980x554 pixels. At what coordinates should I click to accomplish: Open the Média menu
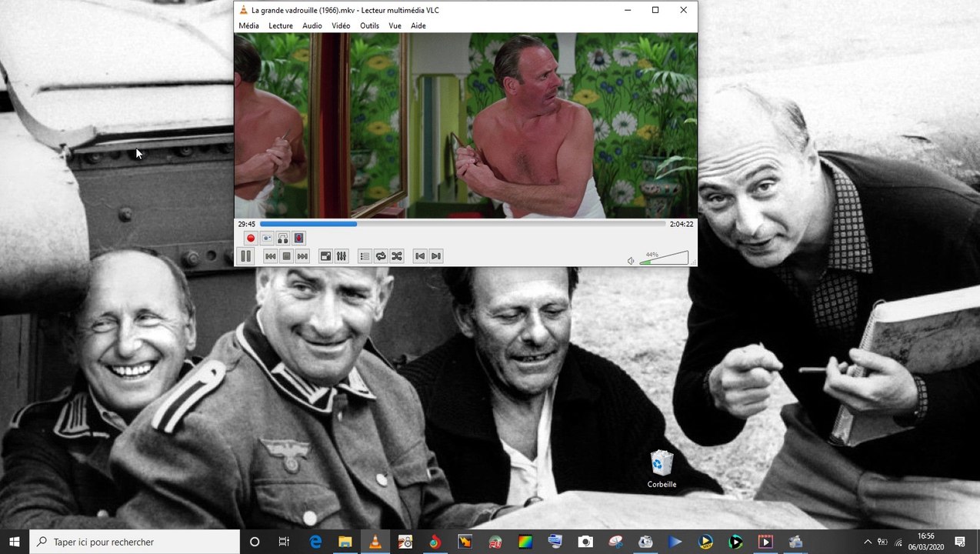coord(248,25)
